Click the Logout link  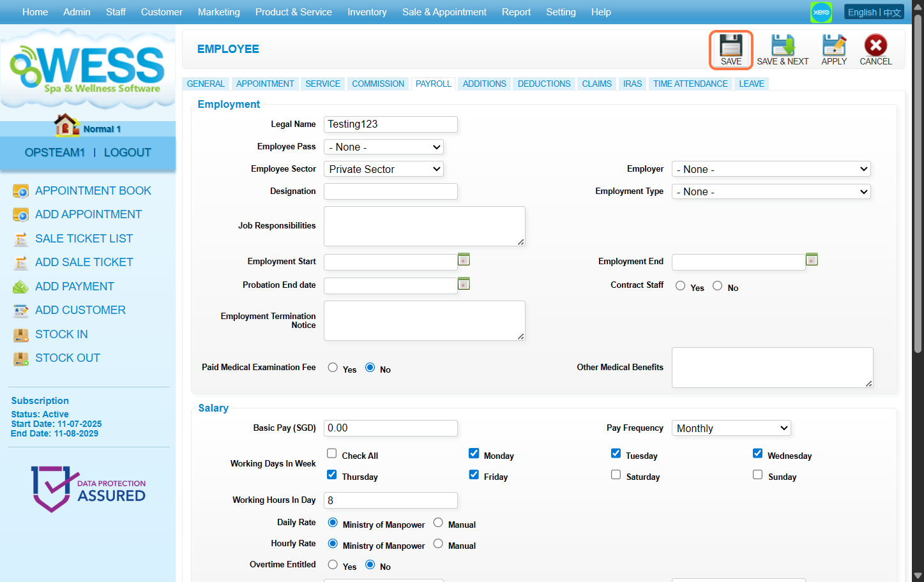point(128,153)
